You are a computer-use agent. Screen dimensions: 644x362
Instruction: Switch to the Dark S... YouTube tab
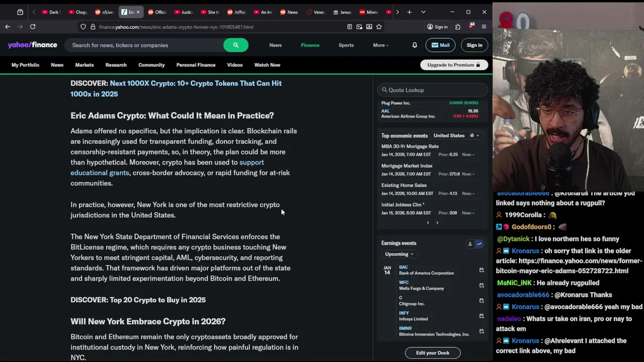coord(51,12)
